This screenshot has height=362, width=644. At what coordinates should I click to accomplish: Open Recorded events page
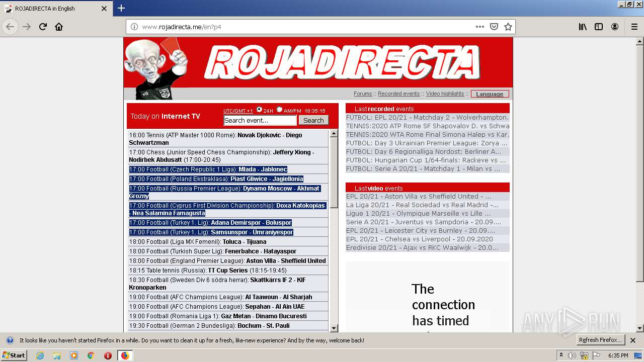(x=398, y=94)
